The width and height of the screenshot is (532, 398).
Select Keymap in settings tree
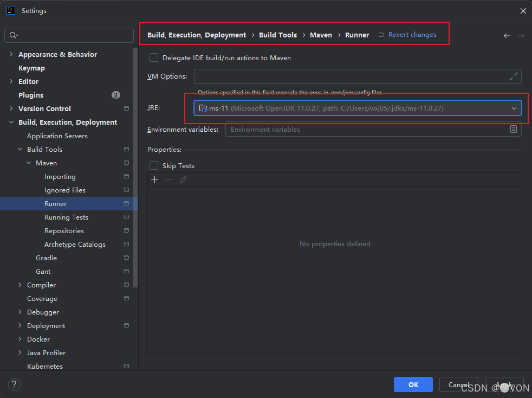click(31, 68)
